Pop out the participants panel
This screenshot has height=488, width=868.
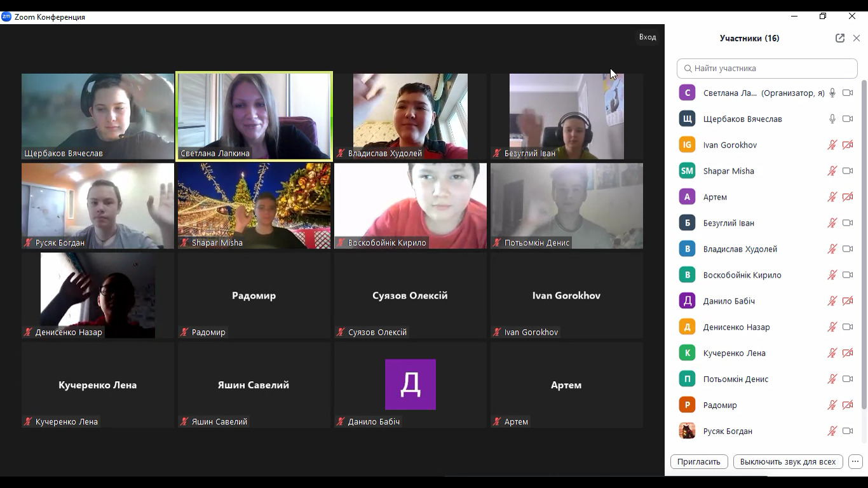(x=839, y=38)
